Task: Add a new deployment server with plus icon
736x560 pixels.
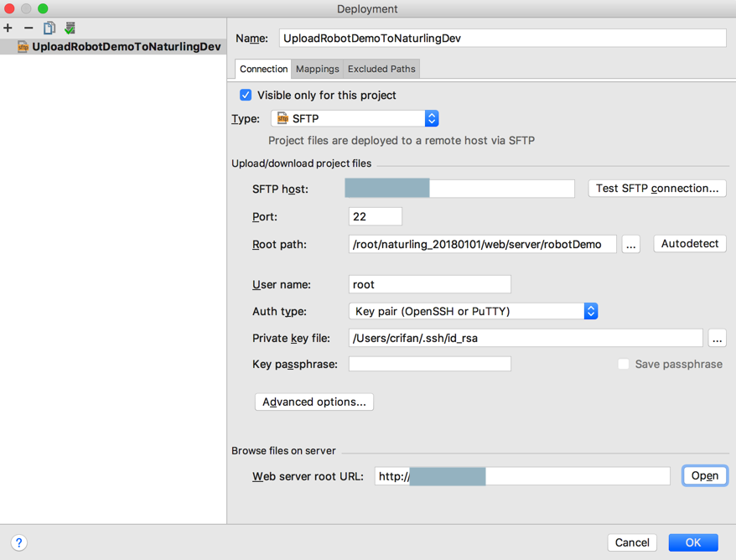Action: 8,29
